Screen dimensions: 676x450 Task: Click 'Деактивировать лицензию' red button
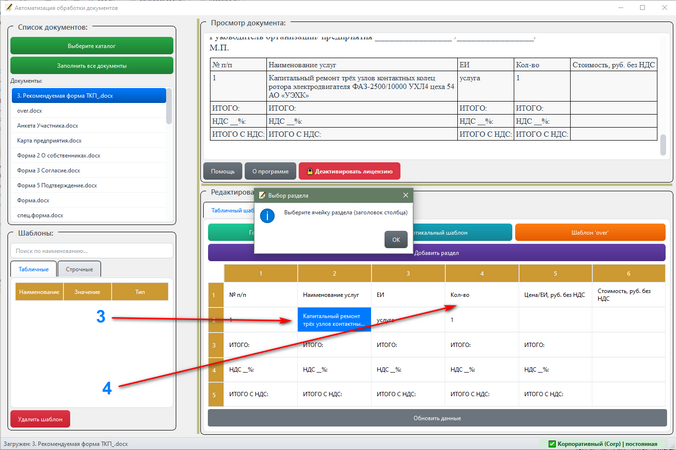(x=350, y=171)
